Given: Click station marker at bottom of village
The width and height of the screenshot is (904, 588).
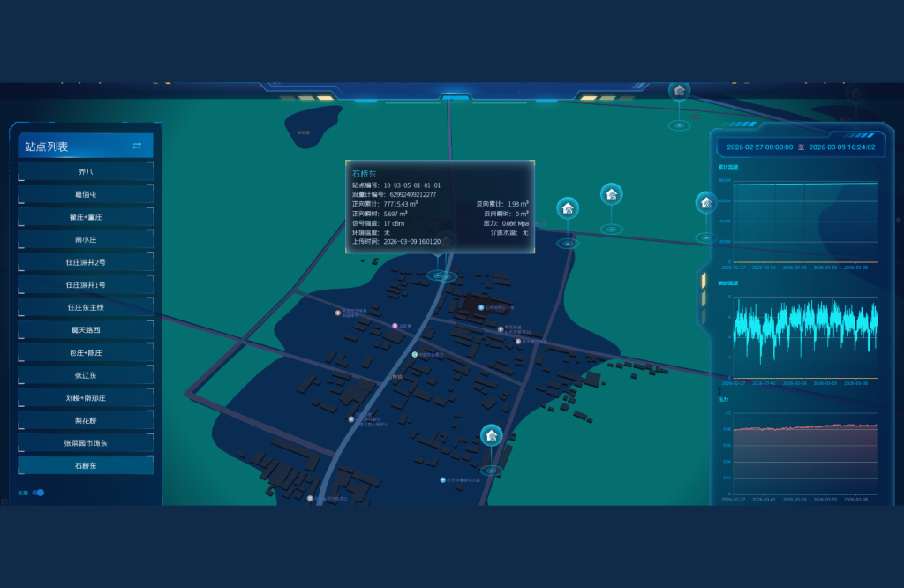Looking at the screenshot, I should click(x=491, y=436).
